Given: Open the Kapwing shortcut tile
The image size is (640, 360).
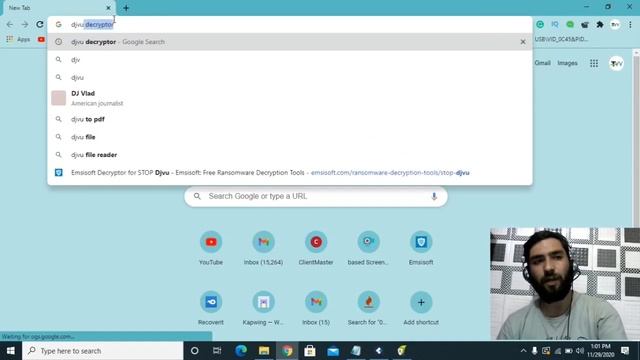Looking at the screenshot, I should (263, 309).
